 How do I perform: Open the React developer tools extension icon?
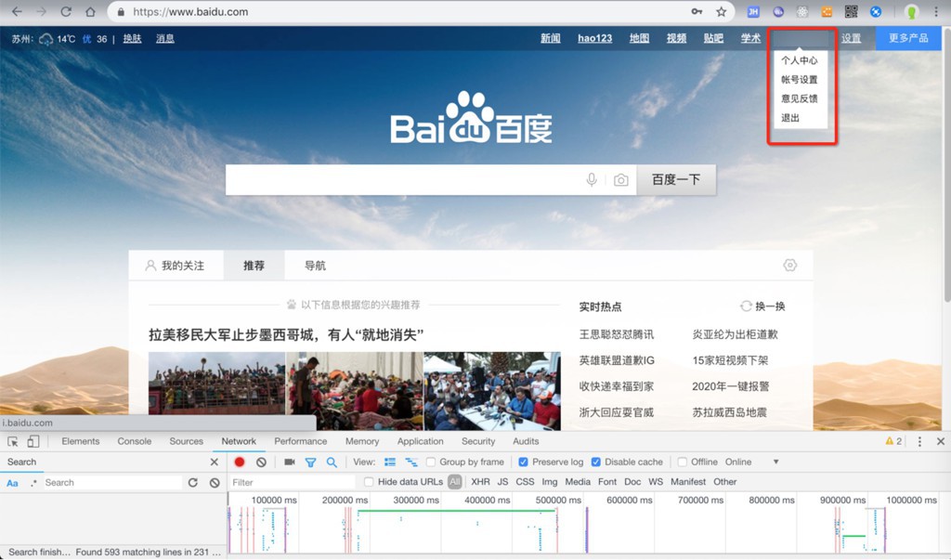pyautogui.click(x=802, y=11)
